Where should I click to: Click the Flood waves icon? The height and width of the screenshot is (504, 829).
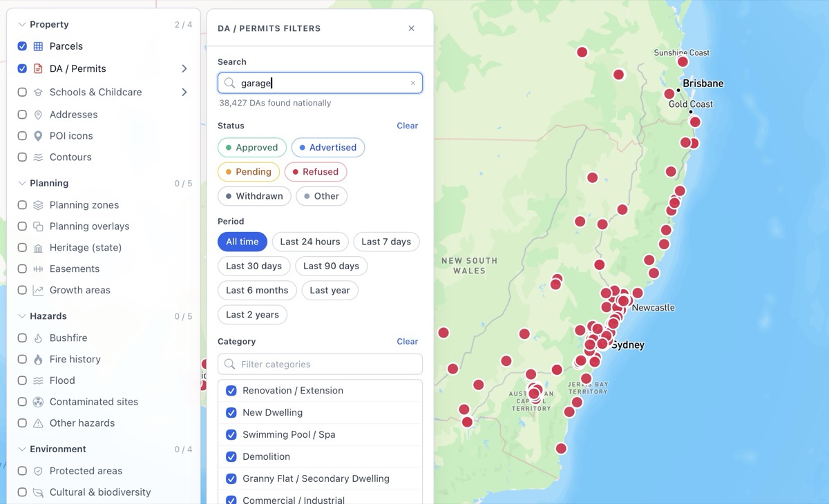[38, 380]
